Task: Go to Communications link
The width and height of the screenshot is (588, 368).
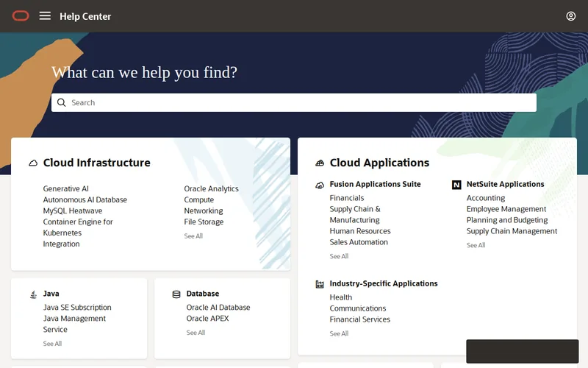Action: (x=358, y=308)
